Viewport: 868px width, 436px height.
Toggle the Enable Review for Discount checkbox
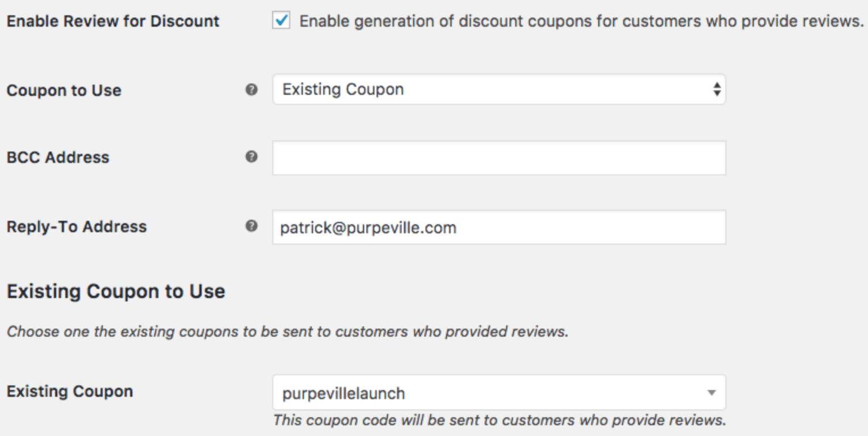click(281, 21)
